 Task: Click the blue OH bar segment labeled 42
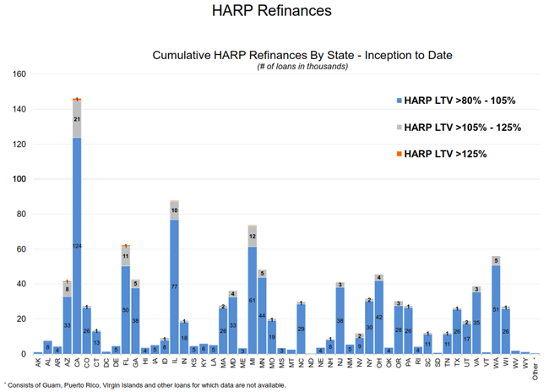[x=379, y=317]
